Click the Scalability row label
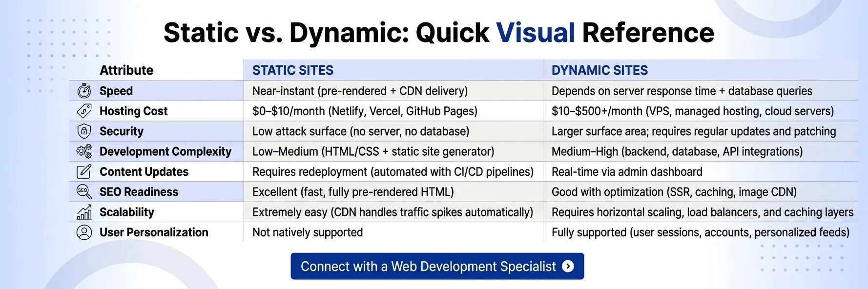Viewport: 868px width, 289px height. pos(127,212)
